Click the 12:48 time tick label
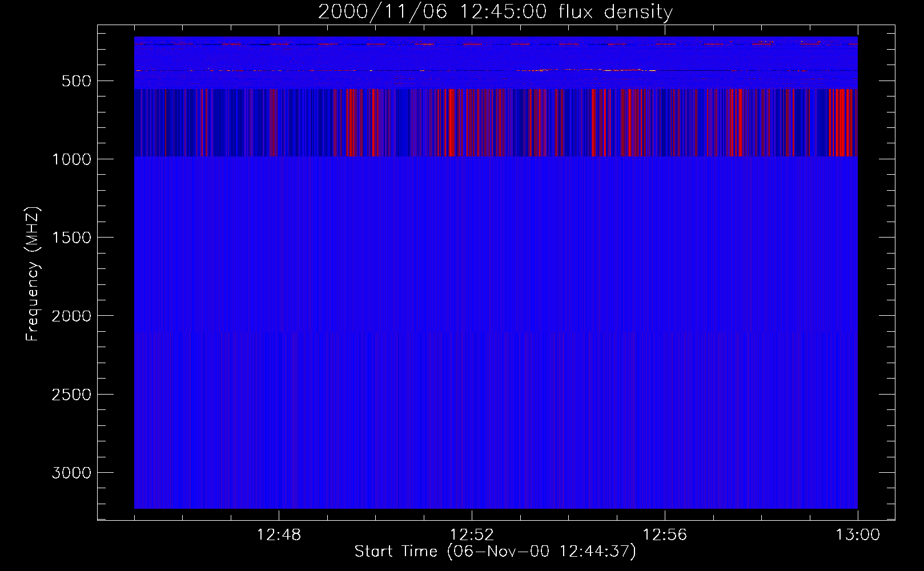The height and width of the screenshot is (571, 924). pyautogui.click(x=279, y=535)
